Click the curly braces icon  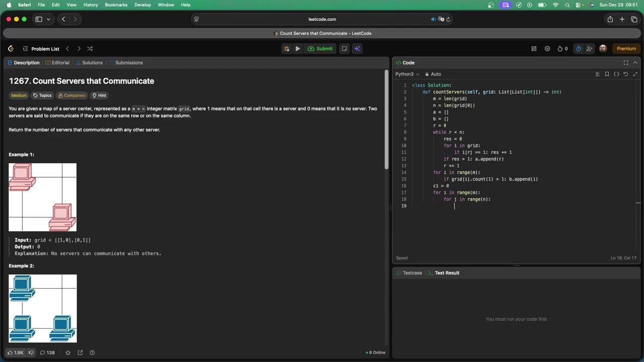pyautogui.click(x=616, y=74)
